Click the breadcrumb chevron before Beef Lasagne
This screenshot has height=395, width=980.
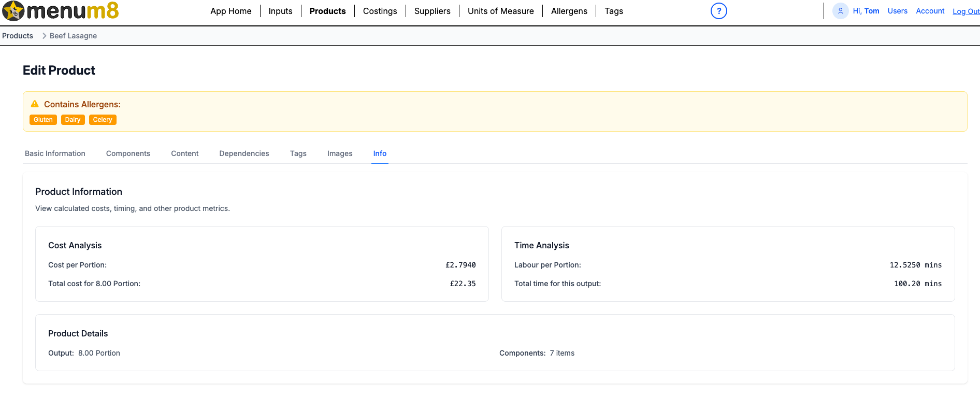point(44,36)
